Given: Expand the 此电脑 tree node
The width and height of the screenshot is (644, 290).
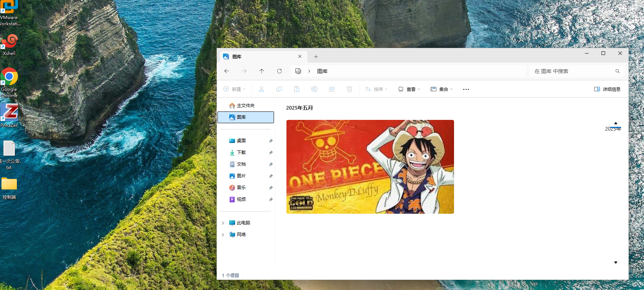Looking at the screenshot, I should [223, 223].
